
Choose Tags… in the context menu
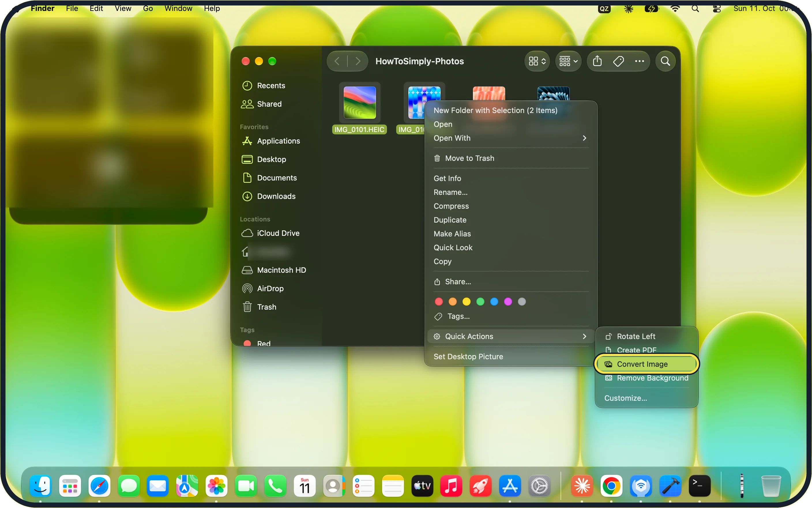coord(452,317)
